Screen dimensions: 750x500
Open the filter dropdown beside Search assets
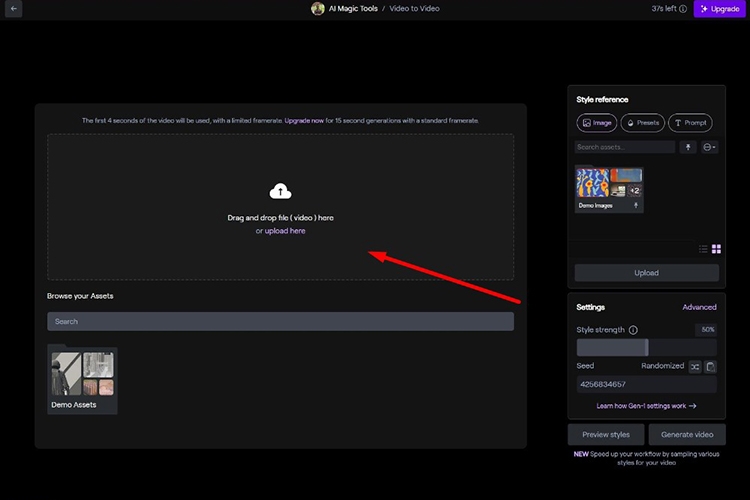tap(709, 147)
